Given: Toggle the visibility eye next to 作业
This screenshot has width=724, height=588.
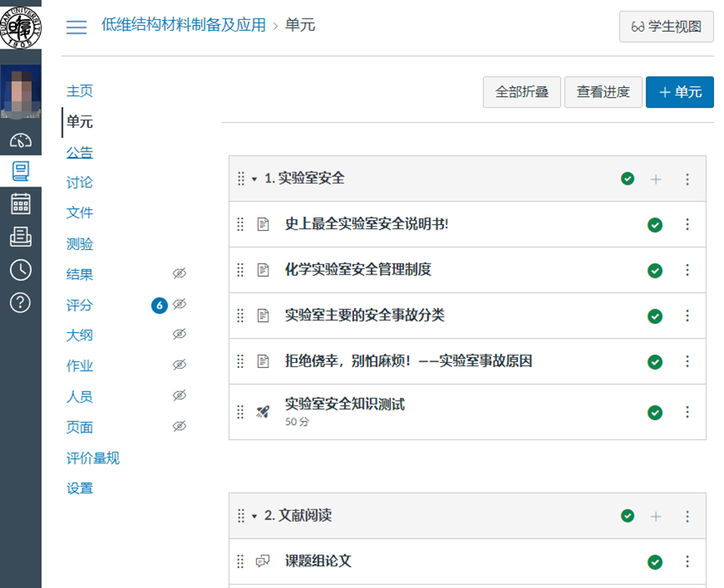Looking at the screenshot, I should pos(179,366).
